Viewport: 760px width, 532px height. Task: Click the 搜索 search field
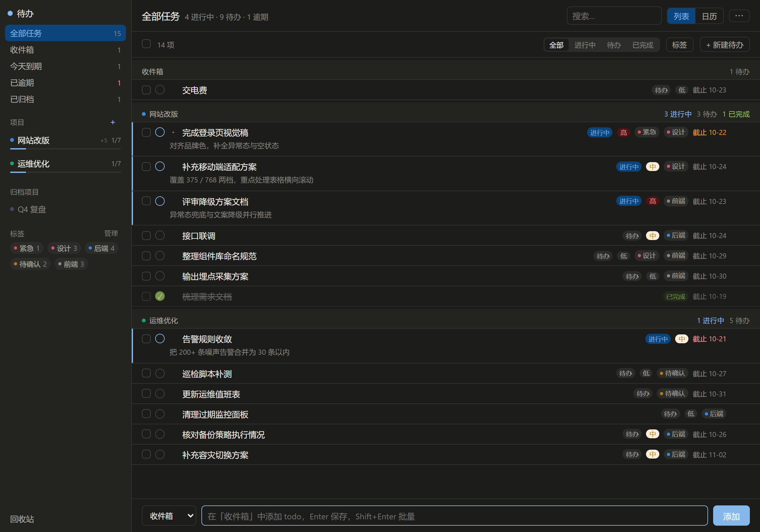pyautogui.click(x=614, y=16)
